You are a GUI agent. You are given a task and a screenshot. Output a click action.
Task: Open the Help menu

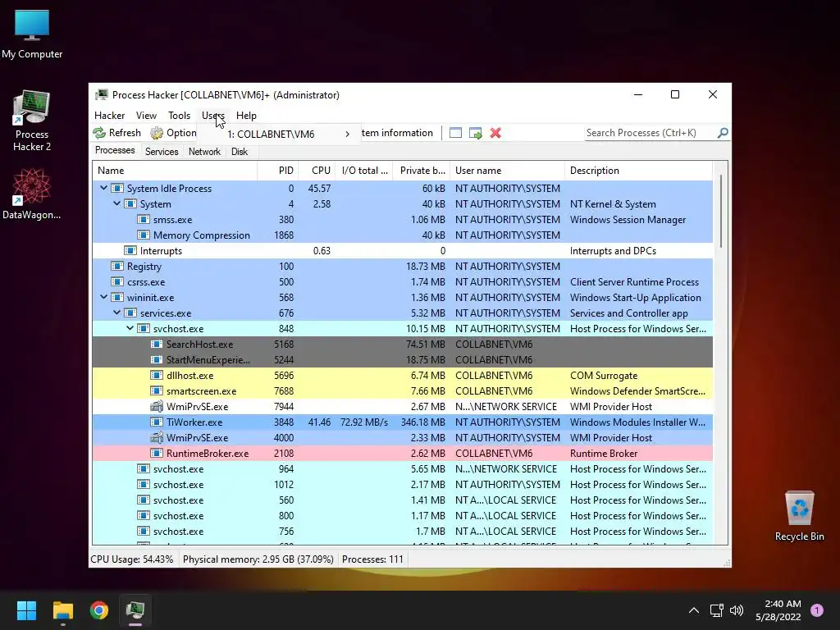[246, 115]
